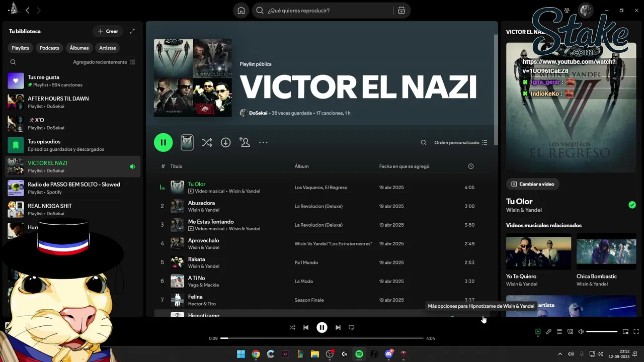Image resolution: width=644 pixels, height=362 pixels.
Task: Open the playlist three-dots more options
Action: coord(263,142)
